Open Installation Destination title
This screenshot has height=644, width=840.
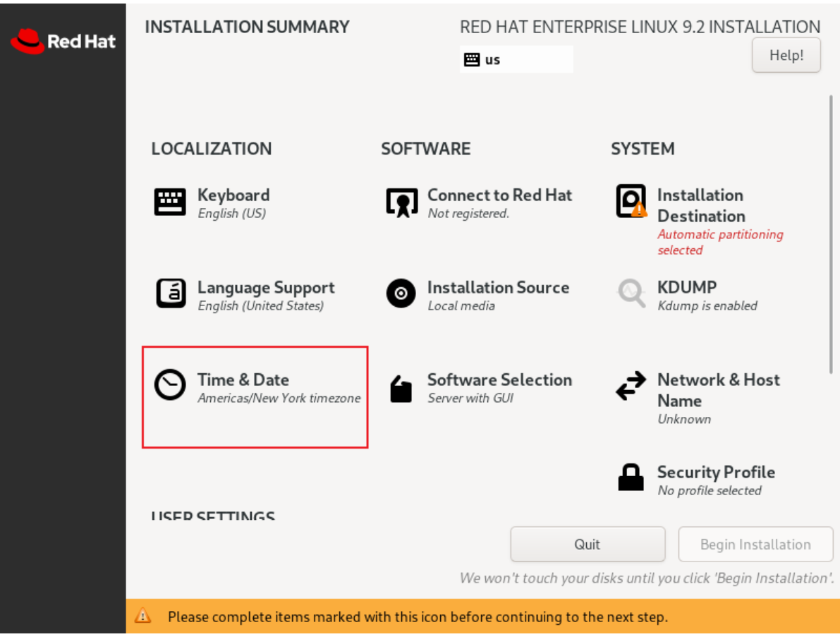(x=701, y=205)
